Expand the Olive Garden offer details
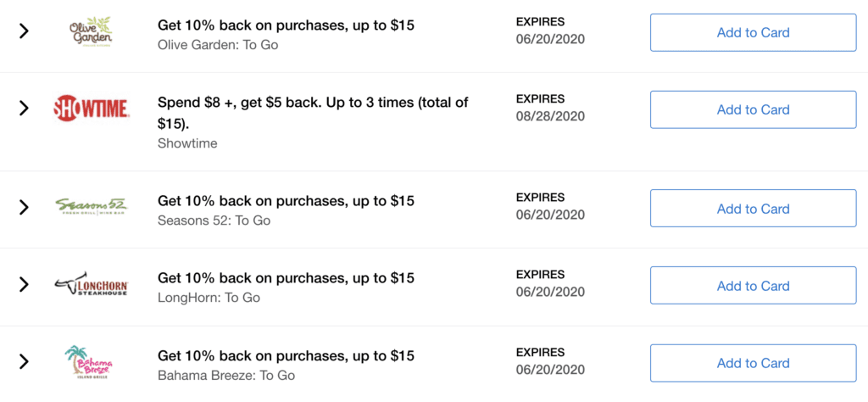Screen dimensions: 868x402 coord(23,31)
